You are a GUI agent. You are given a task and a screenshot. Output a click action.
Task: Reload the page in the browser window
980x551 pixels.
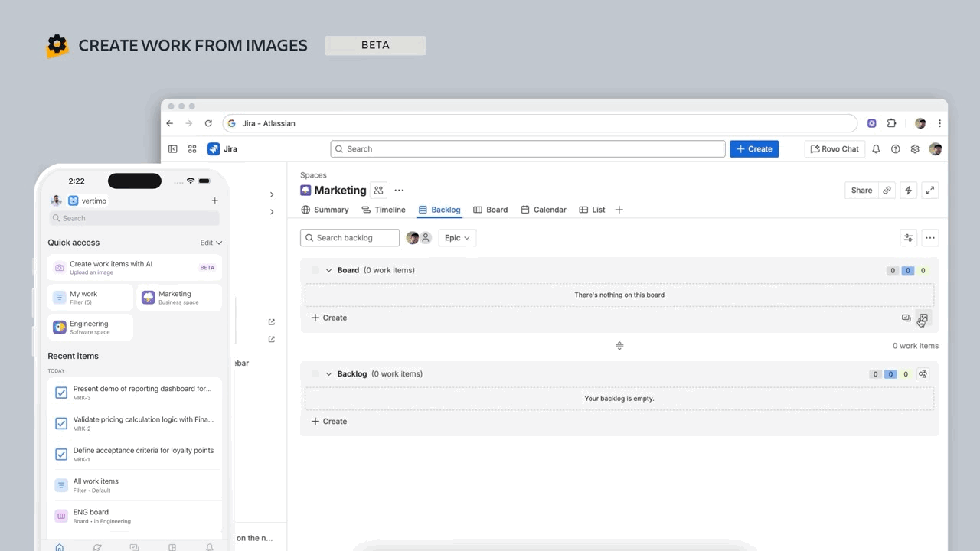tap(208, 123)
